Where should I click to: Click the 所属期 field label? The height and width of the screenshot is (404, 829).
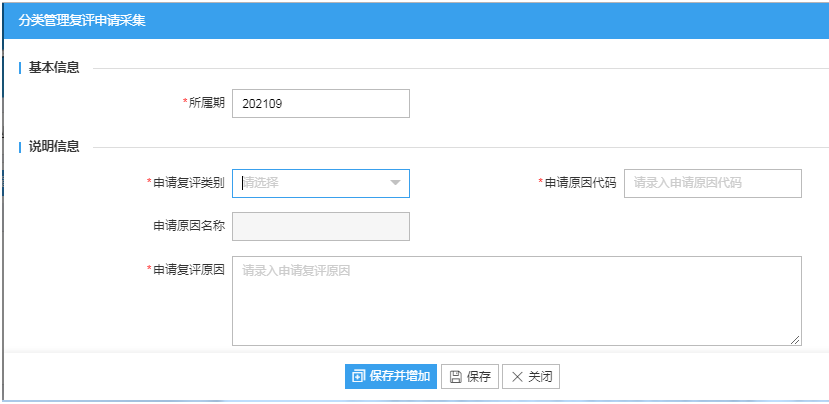pos(207,103)
